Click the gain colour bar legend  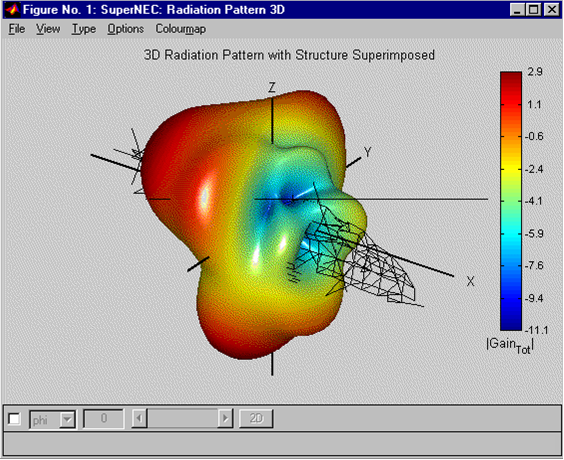point(511,201)
